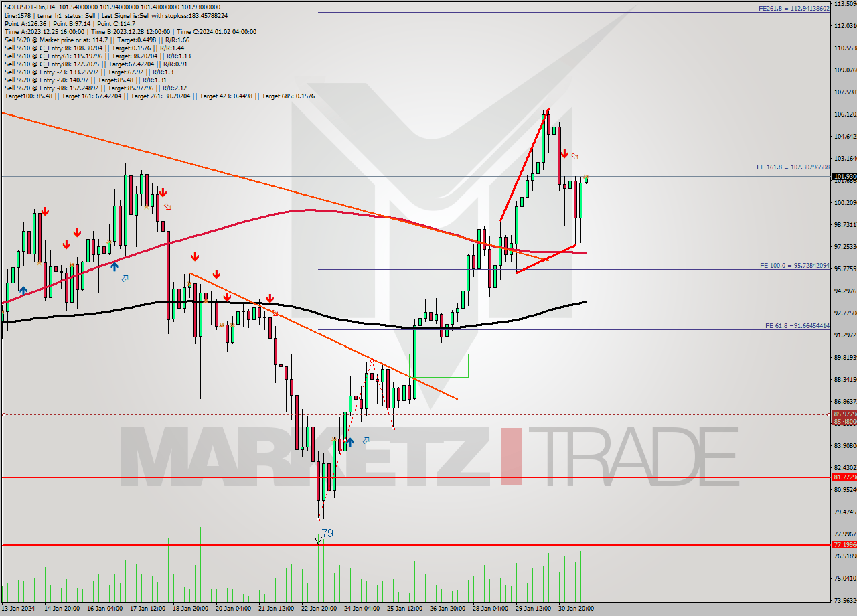Viewport: 857px width, 616px height.
Task: Click the red 81.7729 price tag
Action: (844, 477)
